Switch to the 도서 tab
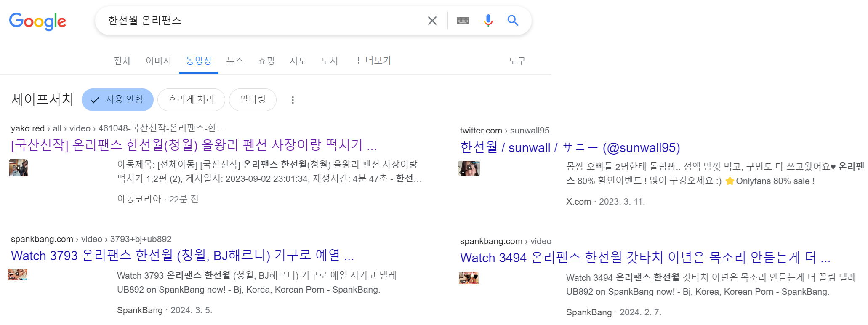This screenshot has width=868, height=325. [330, 61]
